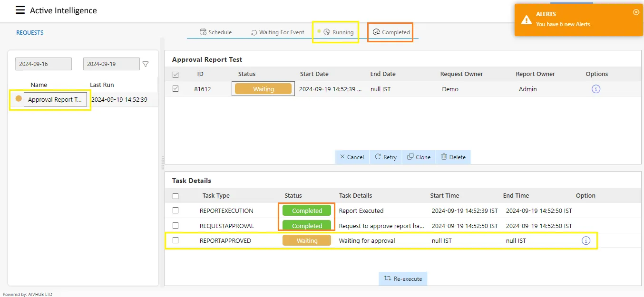Click the 'null IST' End Date cell of 81612

381,89
